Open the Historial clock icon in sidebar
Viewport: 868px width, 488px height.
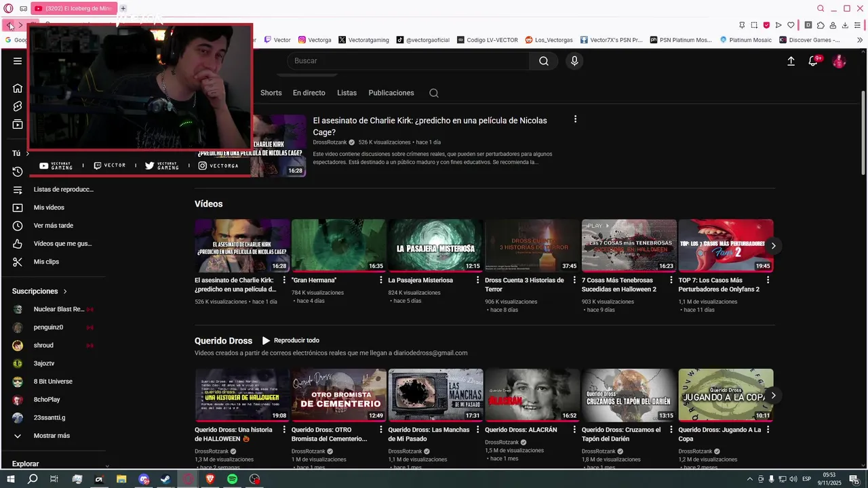18,171
